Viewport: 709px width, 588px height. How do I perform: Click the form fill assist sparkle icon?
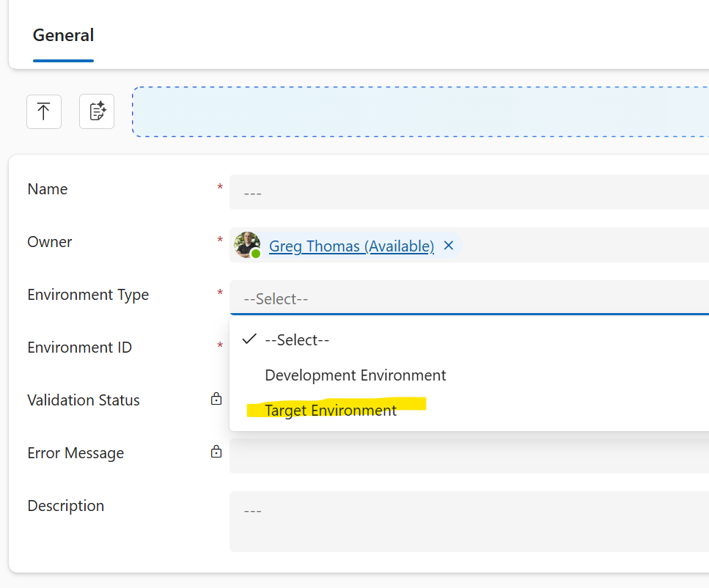(97, 111)
